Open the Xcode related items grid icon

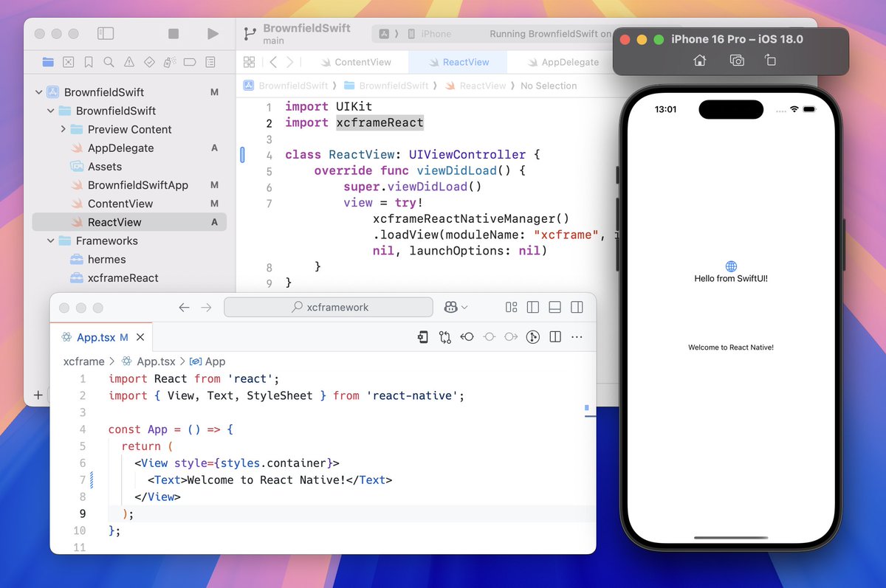coord(249,62)
